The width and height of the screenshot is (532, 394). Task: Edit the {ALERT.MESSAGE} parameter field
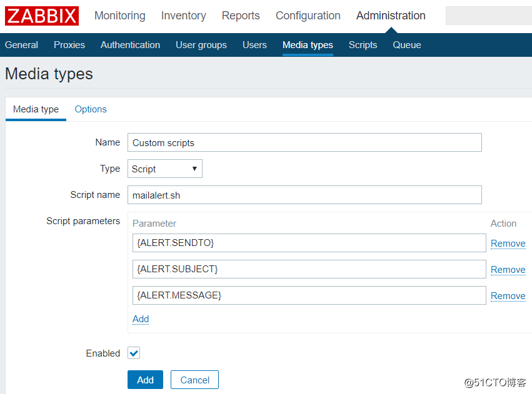309,295
